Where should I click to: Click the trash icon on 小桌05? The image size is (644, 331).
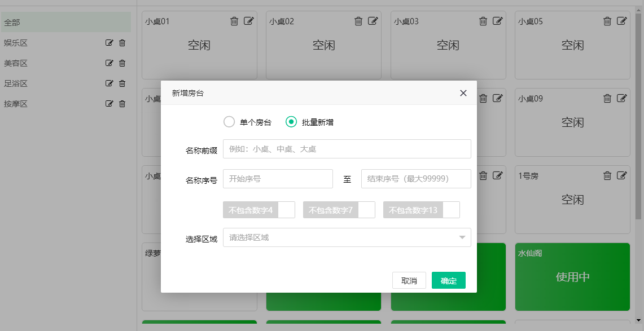pos(607,21)
